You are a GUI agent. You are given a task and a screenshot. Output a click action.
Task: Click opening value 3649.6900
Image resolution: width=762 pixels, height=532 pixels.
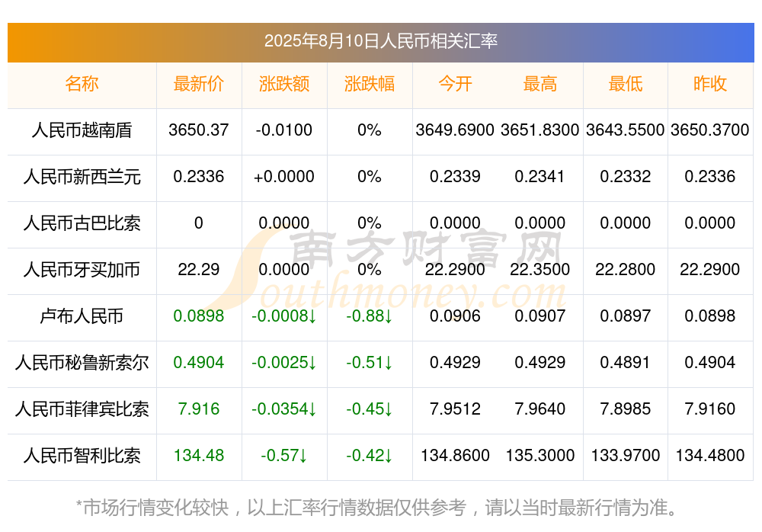(455, 130)
